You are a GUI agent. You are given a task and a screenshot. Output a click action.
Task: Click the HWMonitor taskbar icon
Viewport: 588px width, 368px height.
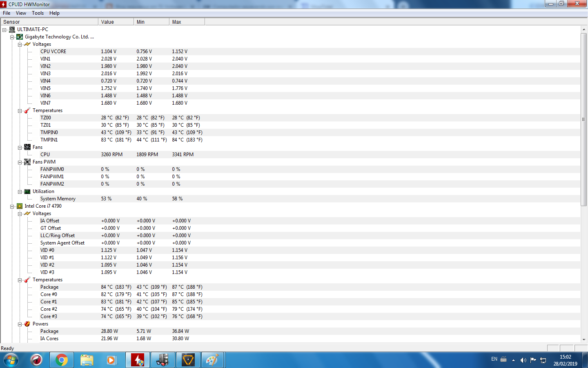tap(138, 360)
